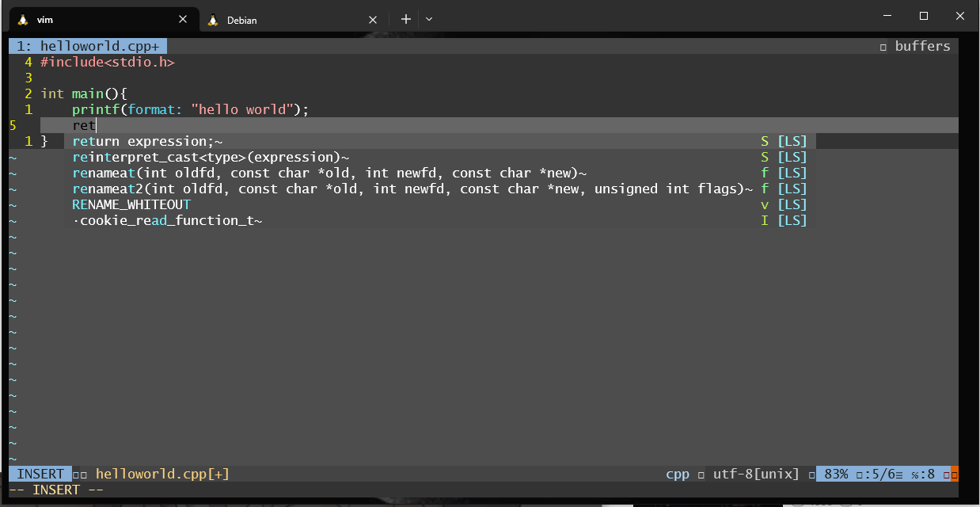This screenshot has height=507, width=980.
Task: Pick the reinterpret_cast completion suggestion
Action: 210,157
